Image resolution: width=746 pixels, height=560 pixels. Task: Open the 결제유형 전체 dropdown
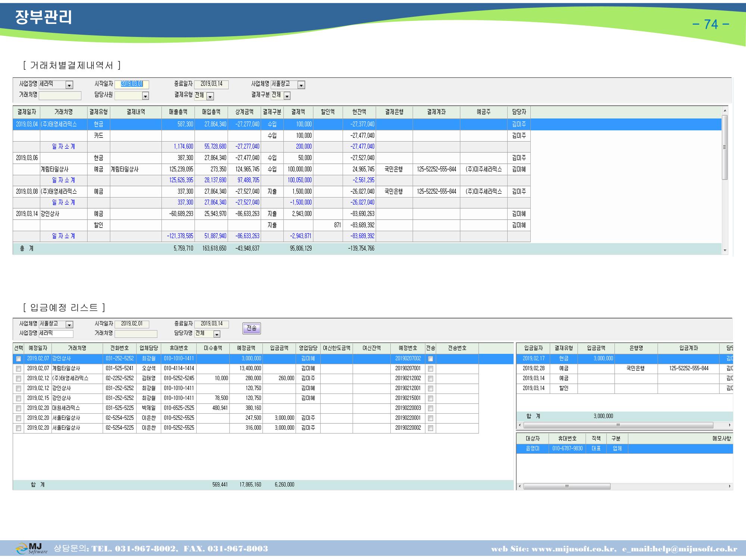click(210, 96)
